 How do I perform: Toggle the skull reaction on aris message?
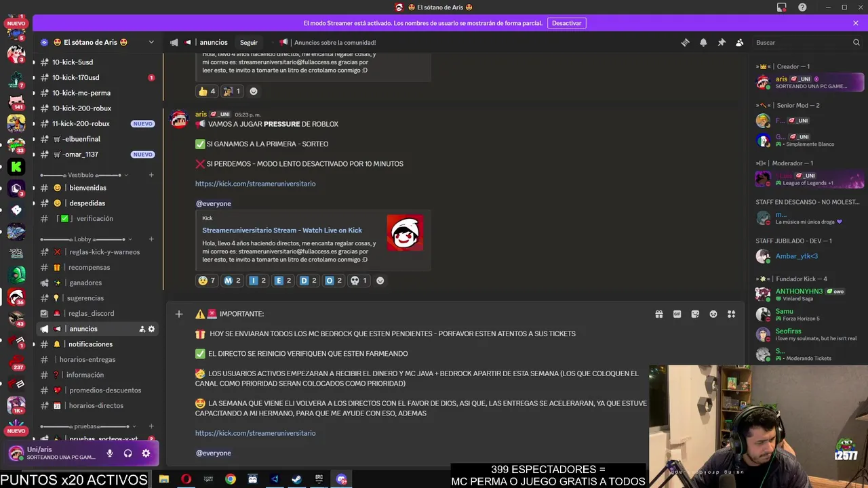click(358, 281)
